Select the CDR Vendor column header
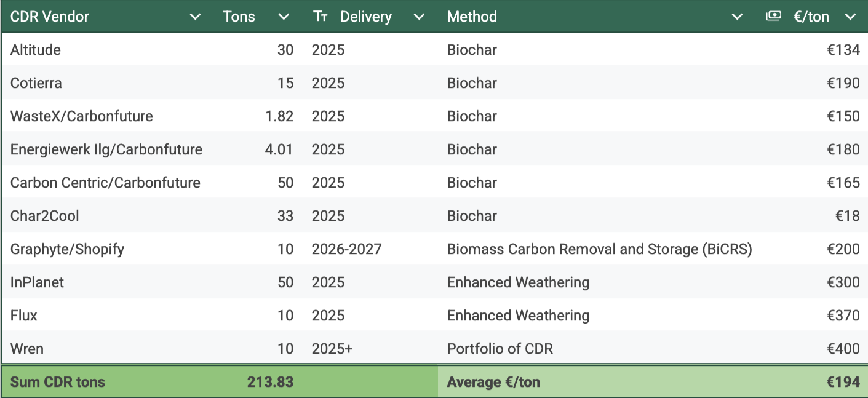Screen dimensions: 868x398 coord(50,17)
